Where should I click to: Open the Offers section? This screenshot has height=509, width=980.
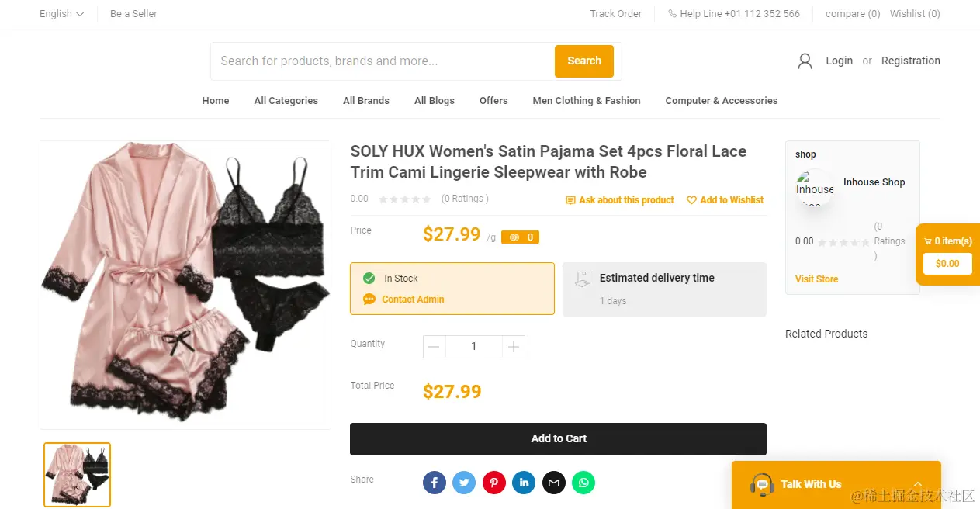point(493,100)
